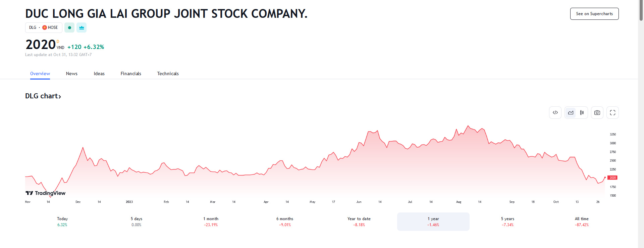Select the 6 months performance range
This screenshot has width=644, height=248.
point(285,221)
